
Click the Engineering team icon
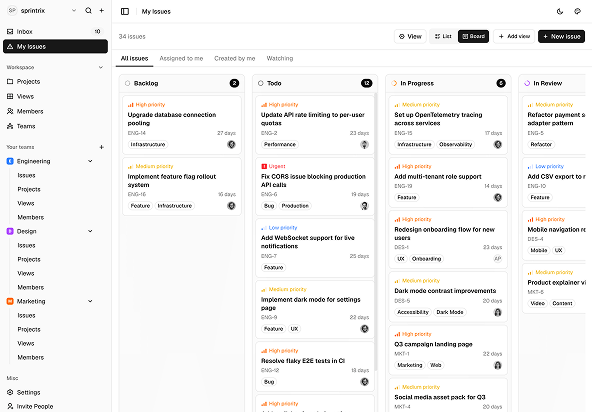coord(10,161)
